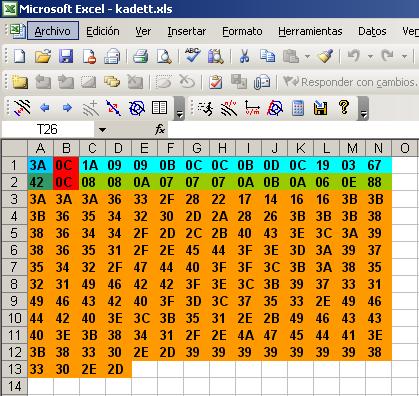Screen dimensions: 419x396
Task: Run the ABC spelling check
Action: coord(192,55)
